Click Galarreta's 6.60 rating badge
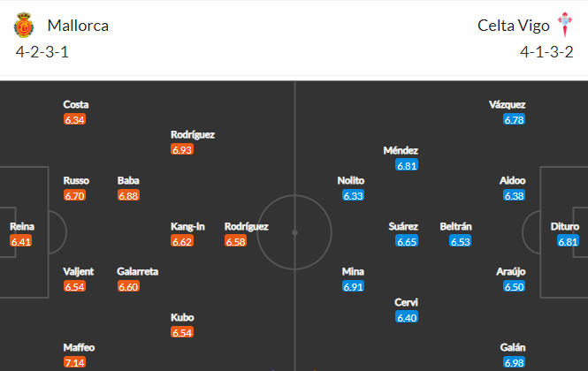 128,287
